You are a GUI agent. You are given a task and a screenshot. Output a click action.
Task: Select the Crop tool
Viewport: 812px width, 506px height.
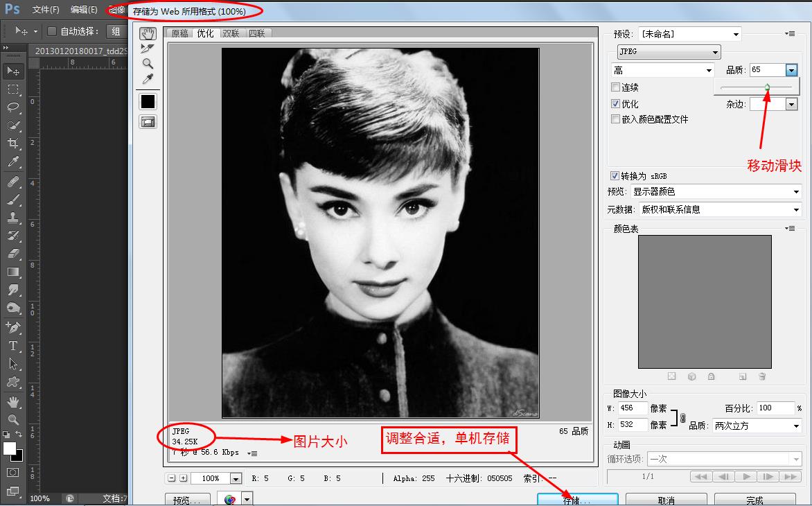point(13,143)
